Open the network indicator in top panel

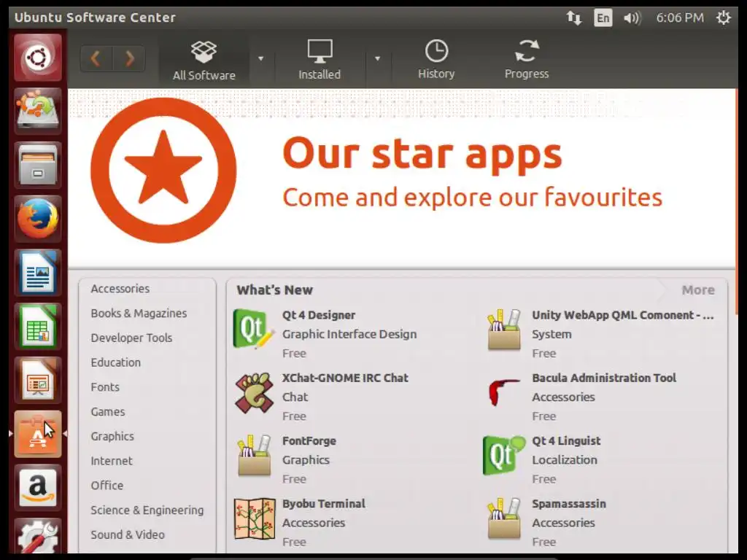[x=574, y=17]
